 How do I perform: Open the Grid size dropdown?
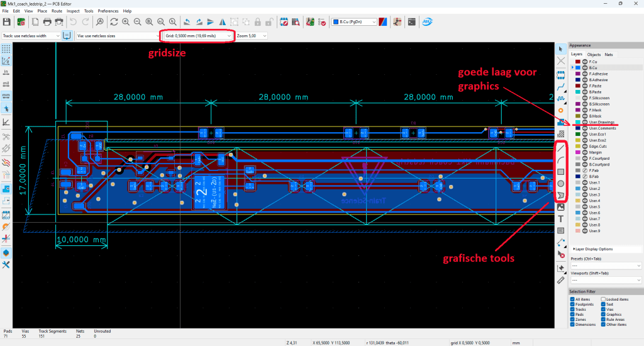pos(196,36)
